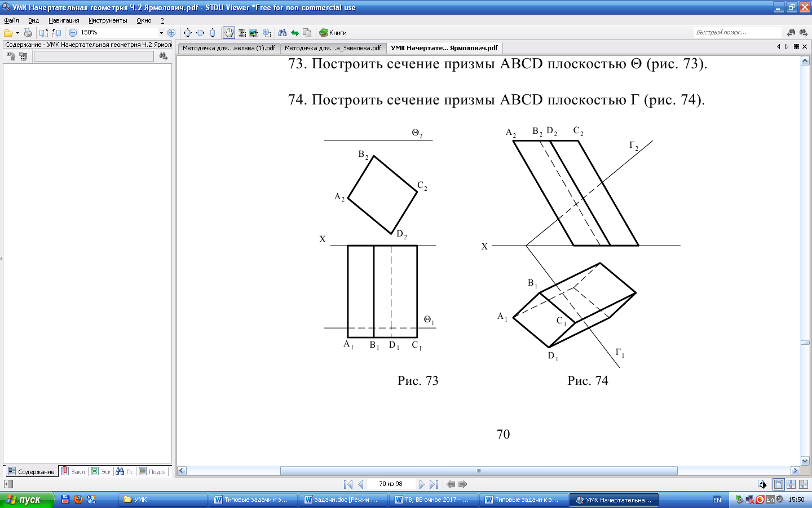The width and height of the screenshot is (812, 508).
Task: Select the text selection tool
Action: pyautogui.click(x=242, y=33)
